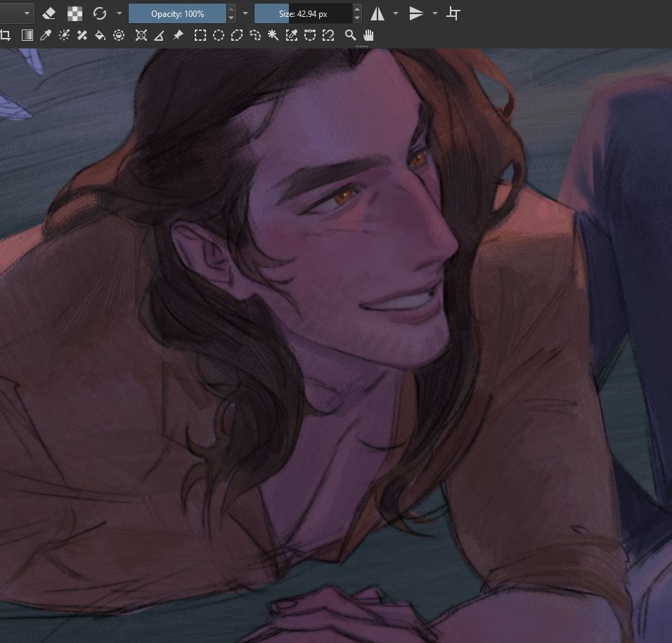Select the Colorize Mask tool
This screenshot has width=672, height=643.
[x=64, y=35]
